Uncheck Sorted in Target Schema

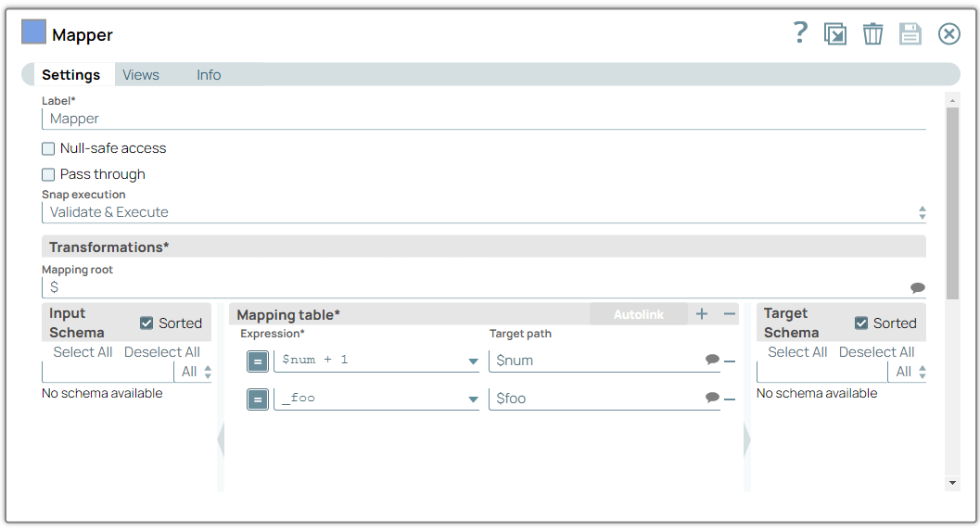861,323
